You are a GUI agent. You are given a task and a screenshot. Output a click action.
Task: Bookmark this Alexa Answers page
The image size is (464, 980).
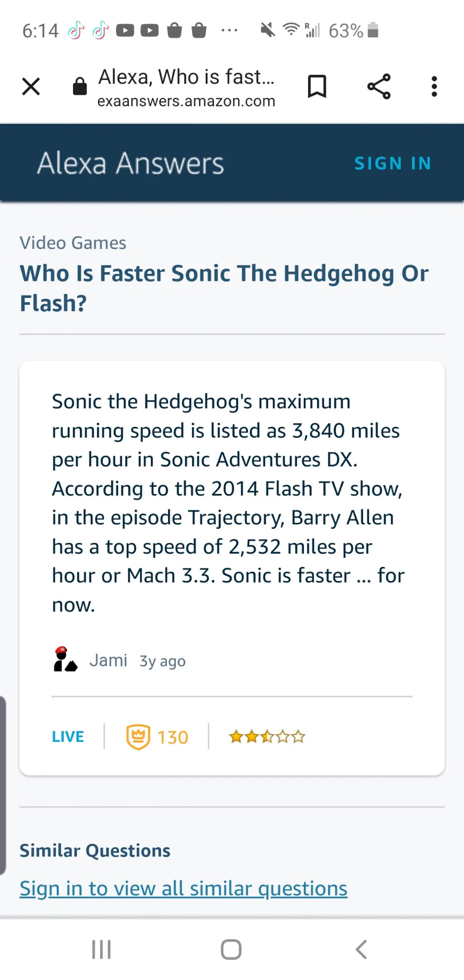pyautogui.click(x=317, y=86)
